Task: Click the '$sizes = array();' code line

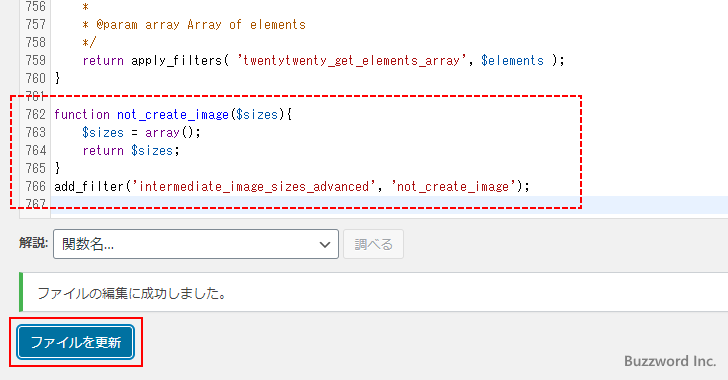Action: [141, 132]
